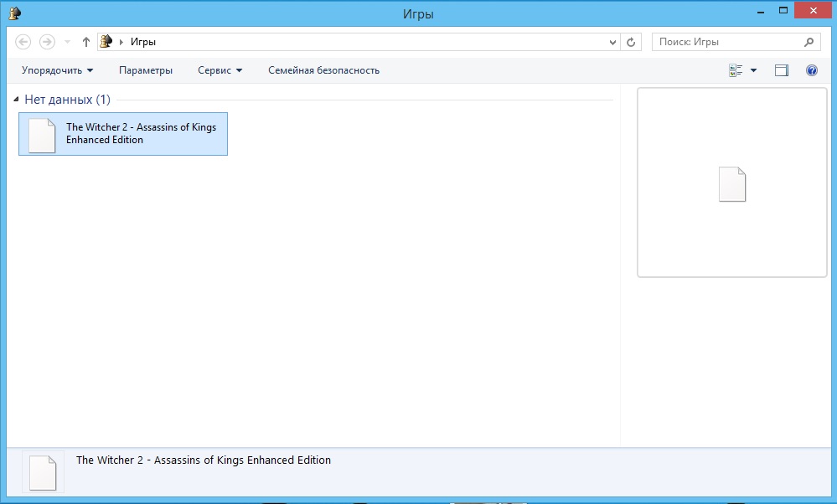Select The Witcher 2 game entry
The image size is (837, 504).
pos(123,134)
